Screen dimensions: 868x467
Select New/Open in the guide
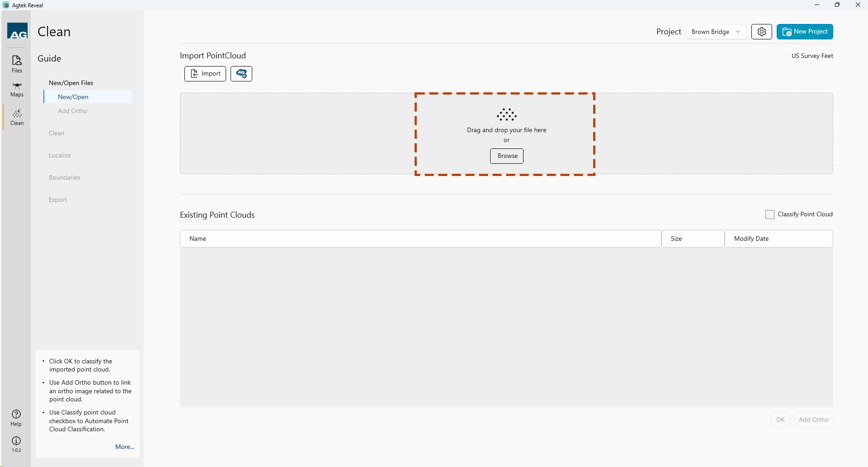pos(73,97)
